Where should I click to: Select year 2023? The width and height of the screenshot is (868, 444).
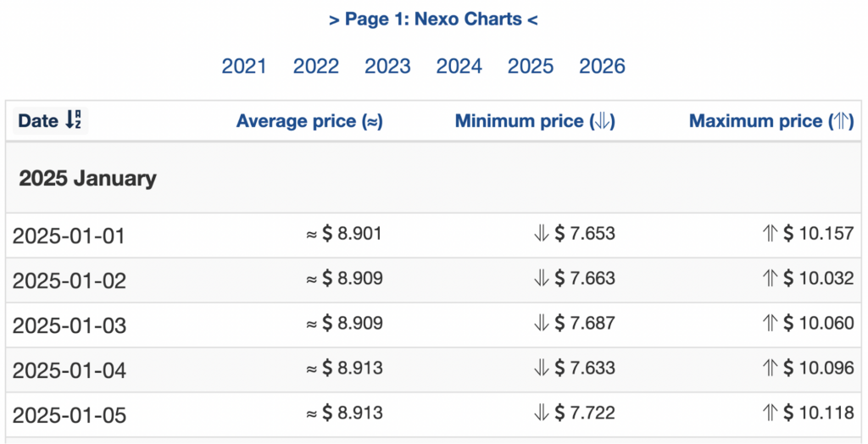[387, 66]
